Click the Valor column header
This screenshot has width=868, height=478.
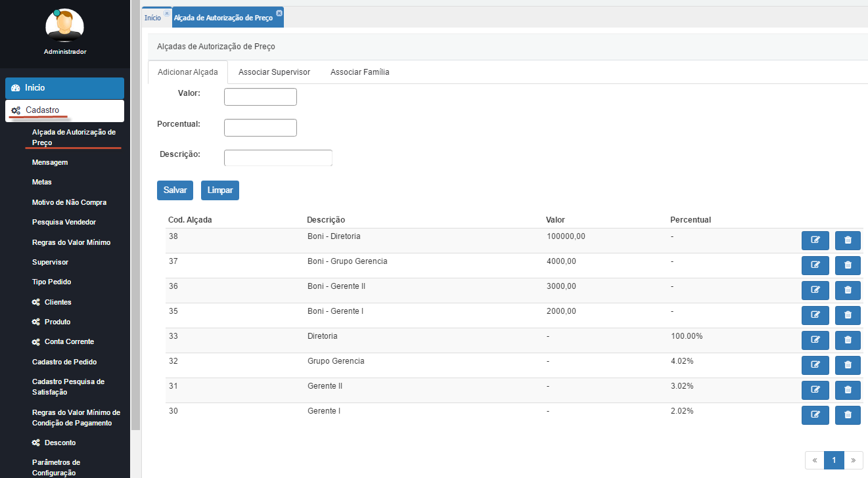click(x=555, y=220)
